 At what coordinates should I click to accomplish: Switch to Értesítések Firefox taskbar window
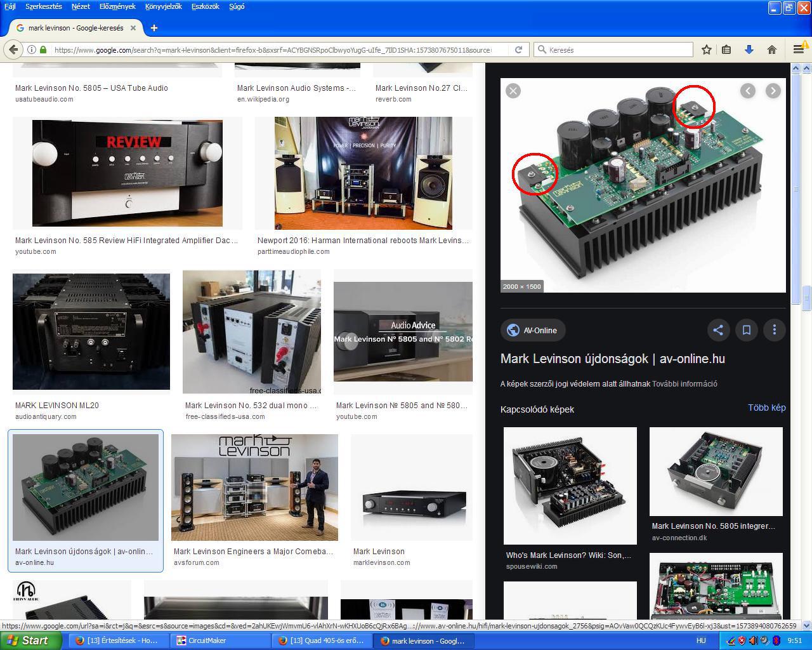click(x=118, y=640)
